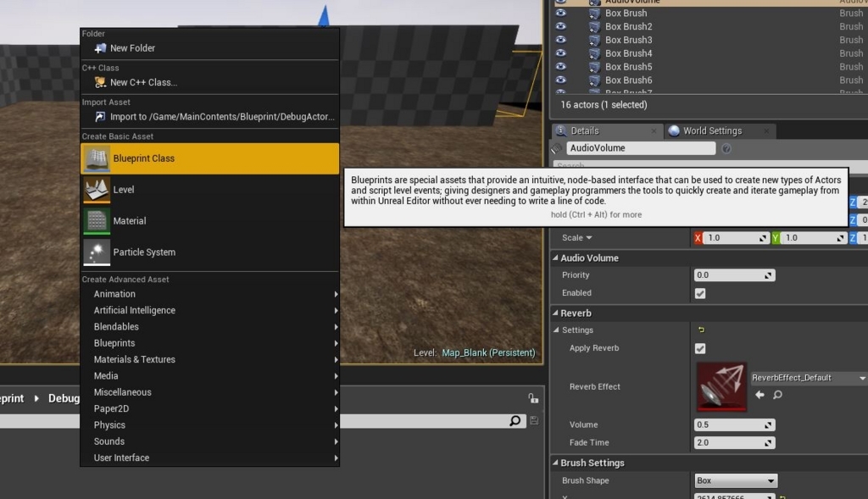
Task: Click the Details tab icon
Action: point(561,130)
